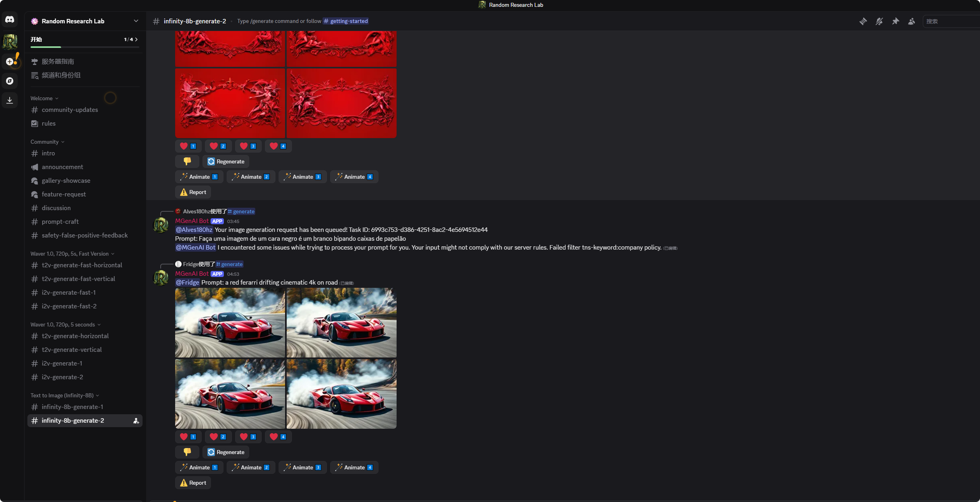The image size is (980, 502).
Task: Click the Discord home direct messages icon
Action: pyautogui.click(x=10, y=19)
